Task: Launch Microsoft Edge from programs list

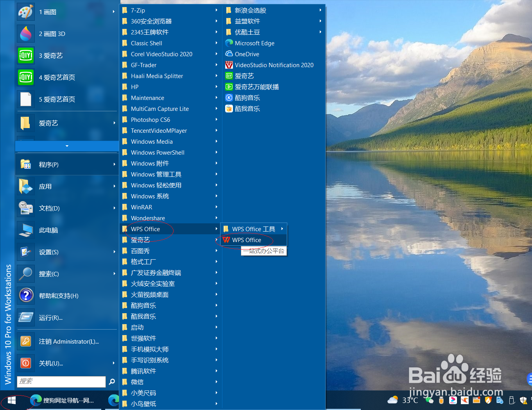Action: (x=229, y=43)
